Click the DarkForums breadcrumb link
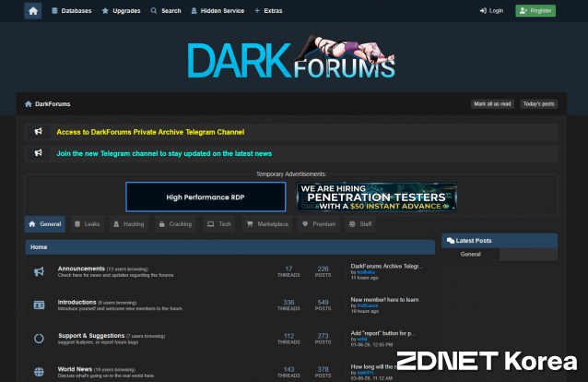This screenshot has width=588, height=382. point(53,104)
